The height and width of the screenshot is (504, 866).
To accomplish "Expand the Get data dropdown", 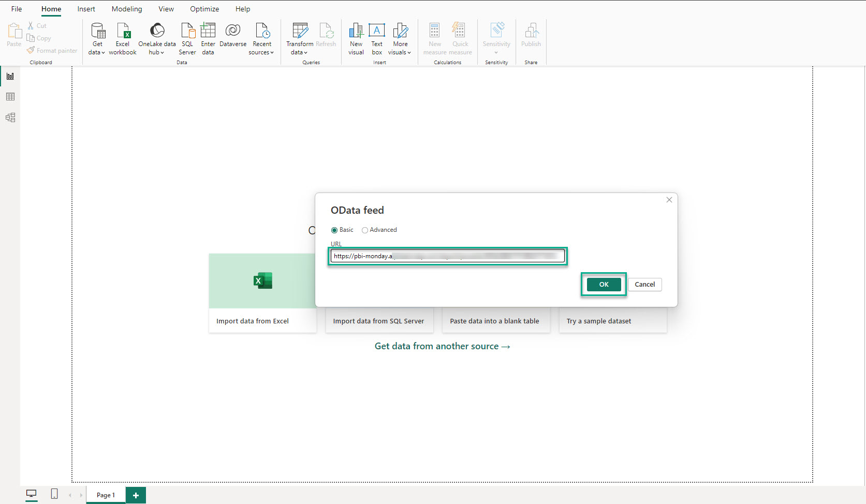I will pyautogui.click(x=97, y=52).
